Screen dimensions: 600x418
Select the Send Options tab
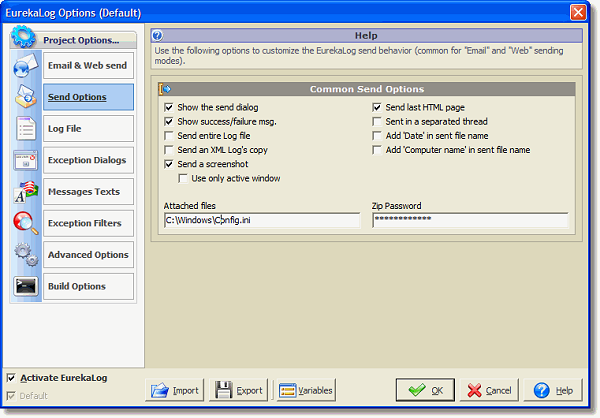click(88, 97)
